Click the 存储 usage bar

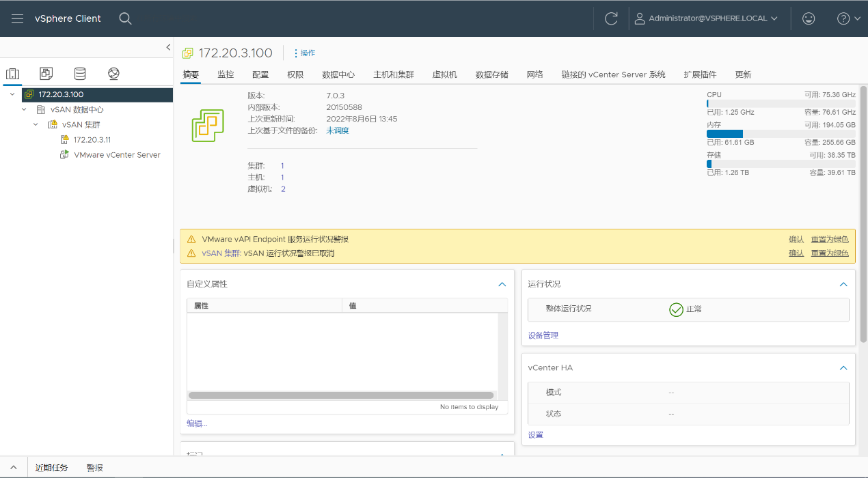tap(781, 164)
